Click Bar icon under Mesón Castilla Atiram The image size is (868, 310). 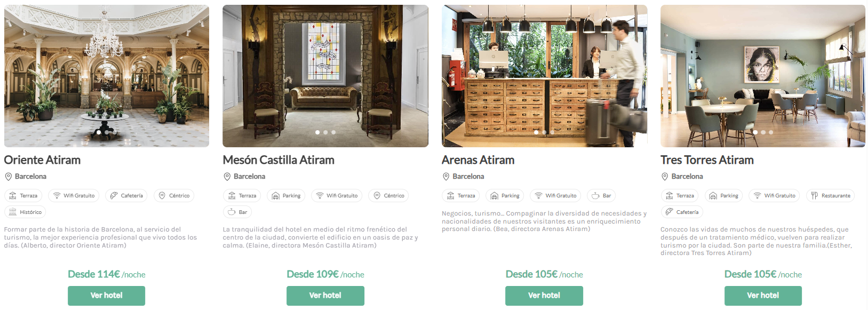tap(232, 212)
